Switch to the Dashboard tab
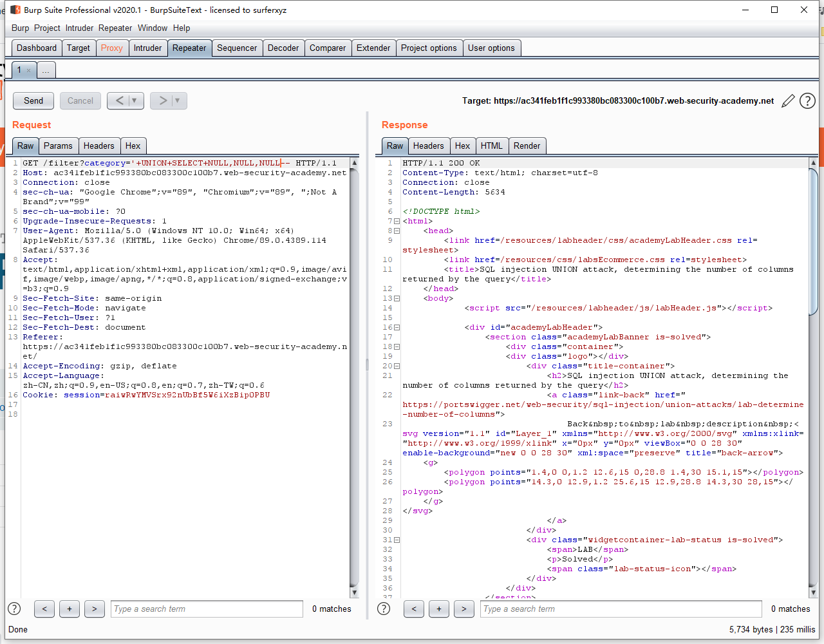This screenshot has height=644, width=824. [x=37, y=48]
